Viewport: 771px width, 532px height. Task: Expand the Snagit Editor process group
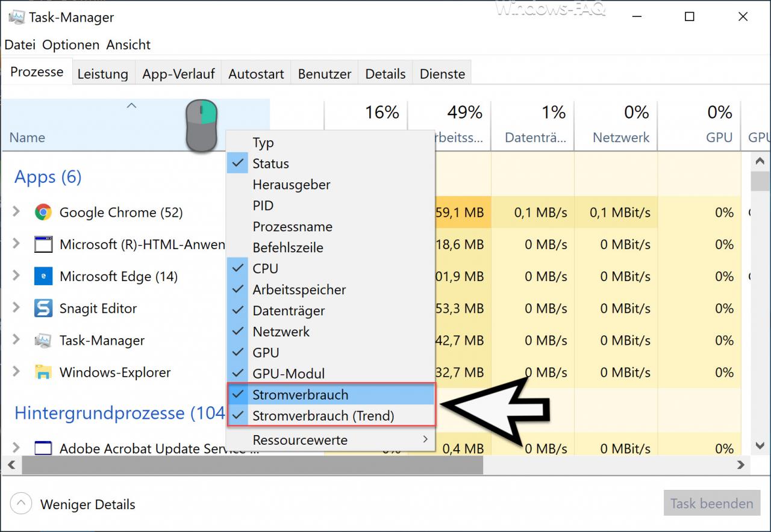click(16, 308)
